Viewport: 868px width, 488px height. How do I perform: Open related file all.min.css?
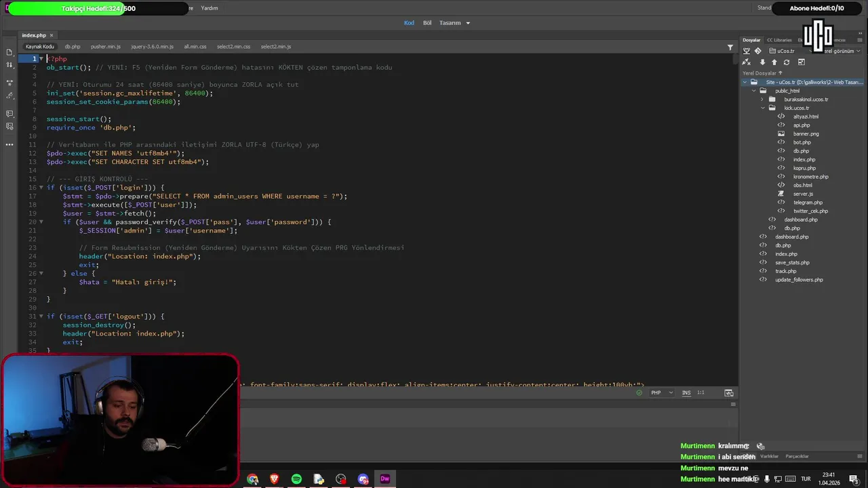195,47
